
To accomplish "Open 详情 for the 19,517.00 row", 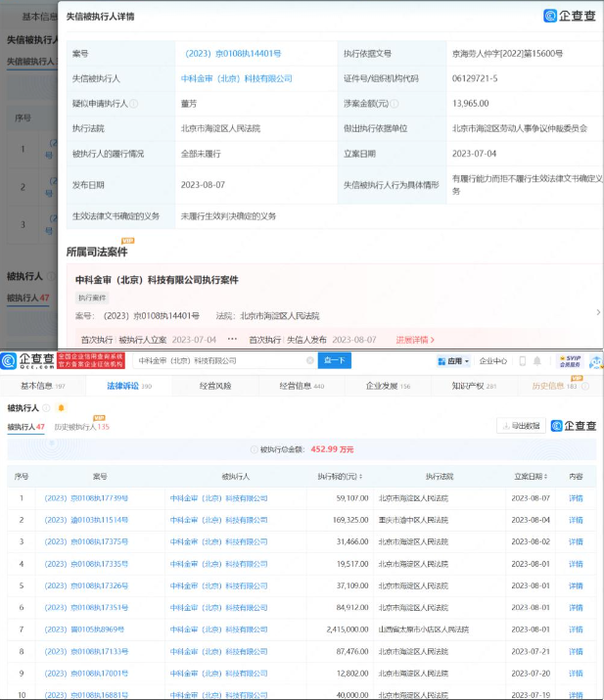I will [576, 564].
